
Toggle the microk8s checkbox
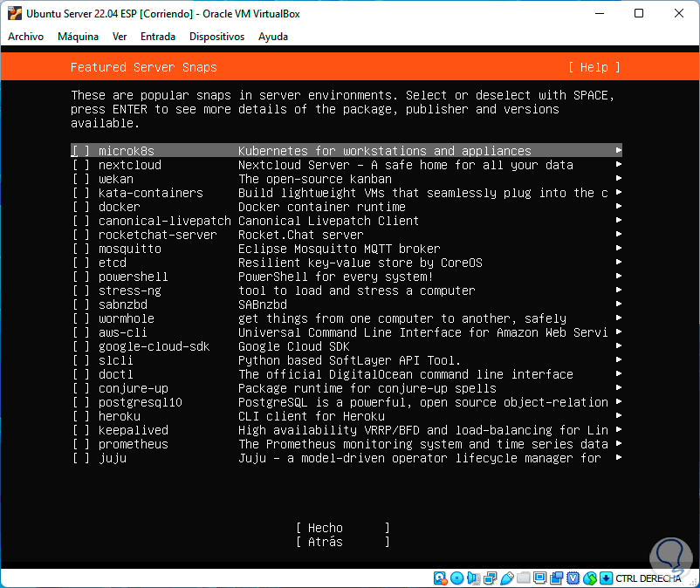click(81, 151)
